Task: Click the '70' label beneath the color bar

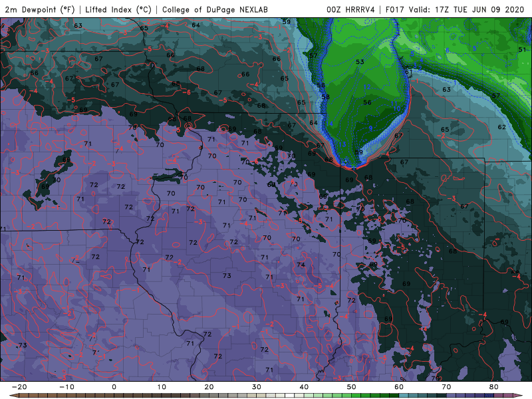Action: pyautogui.click(x=446, y=387)
